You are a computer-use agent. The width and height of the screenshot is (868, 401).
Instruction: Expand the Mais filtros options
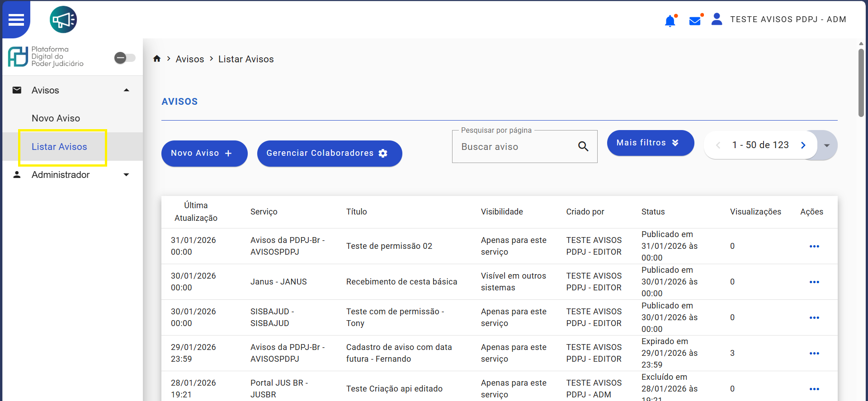[x=650, y=143]
